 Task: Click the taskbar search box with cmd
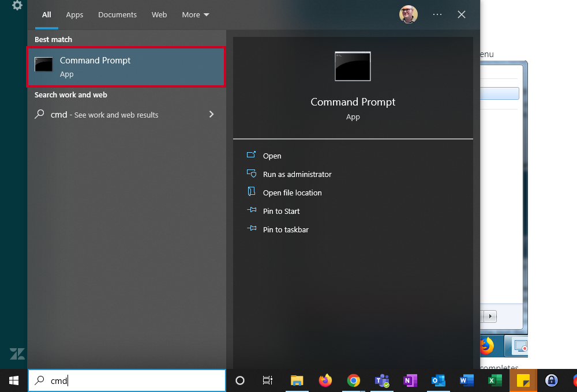[x=127, y=380]
